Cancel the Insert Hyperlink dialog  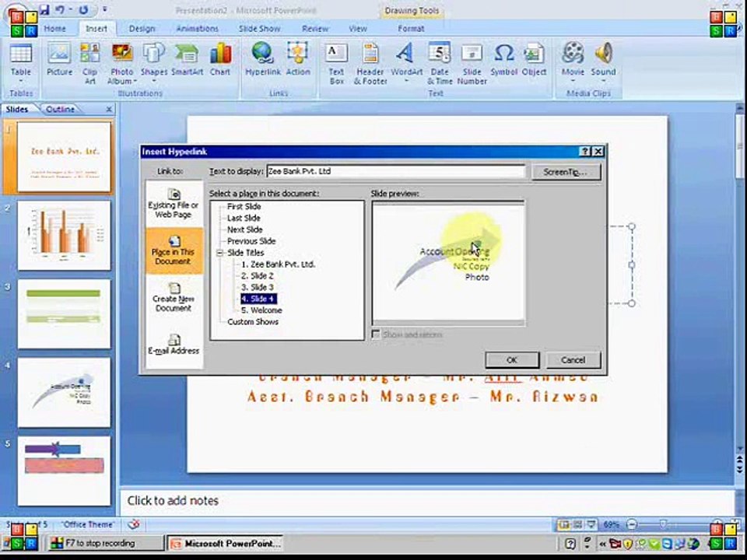573,360
